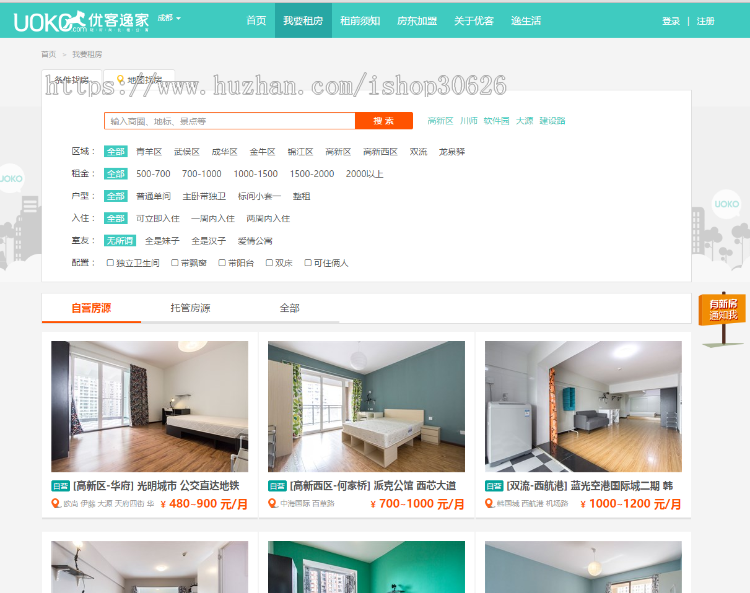The height and width of the screenshot is (593, 750).
Task: Click the 登录 link
Action: (x=671, y=21)
